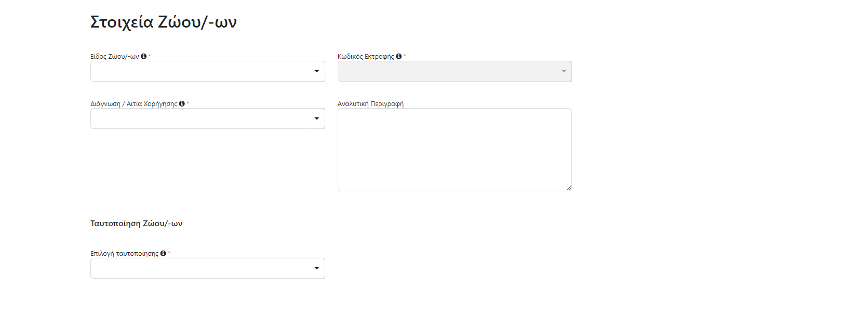Click the Είδος Ζώου/-ων field label
Screen dimensions: 868x314
115,57
